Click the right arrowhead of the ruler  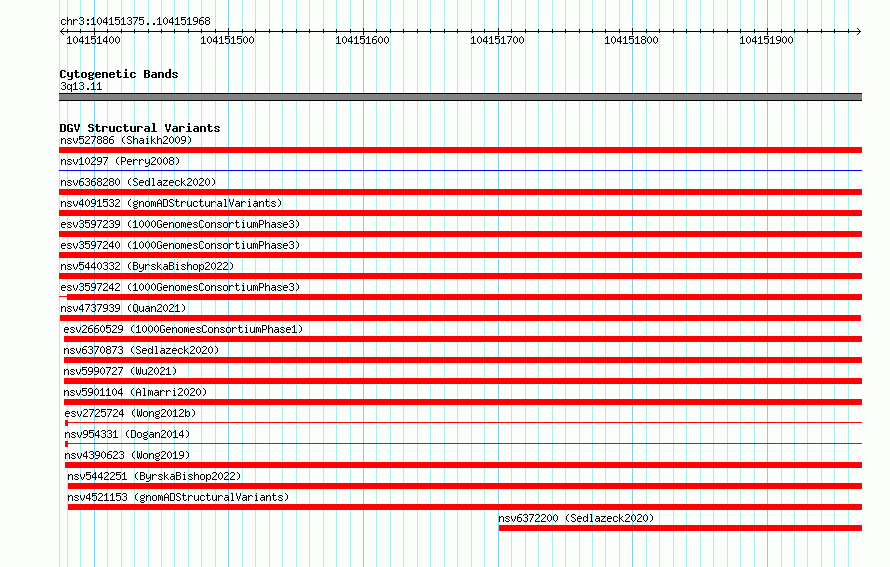[859, 31]
